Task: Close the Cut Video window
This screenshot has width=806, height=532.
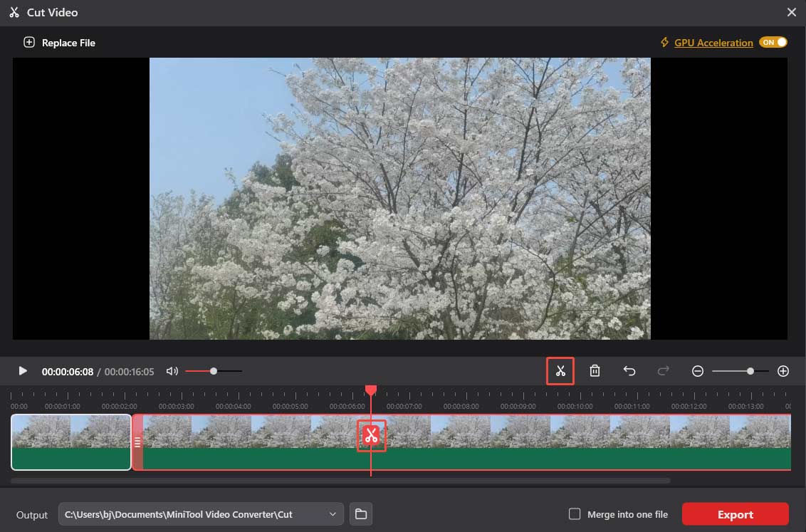Action: [792, 12]
